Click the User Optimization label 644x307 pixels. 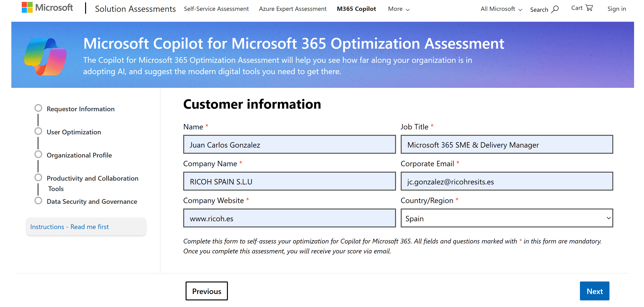tap(74, 132)
